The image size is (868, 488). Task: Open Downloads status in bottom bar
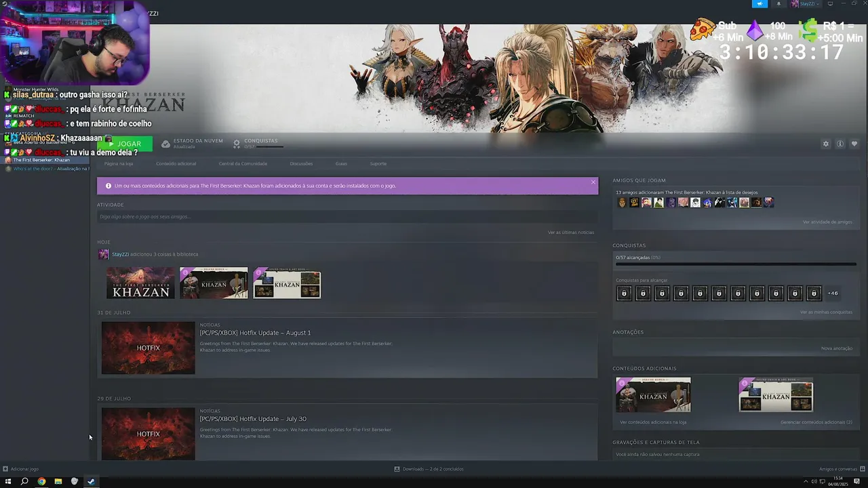[x=429, y=469]
